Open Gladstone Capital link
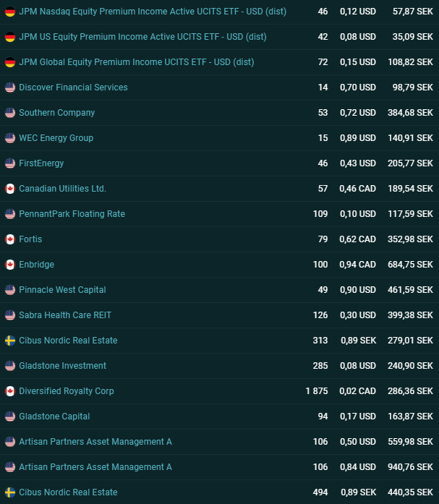This screenshot has height=504, width=439. tap(54, 417)
